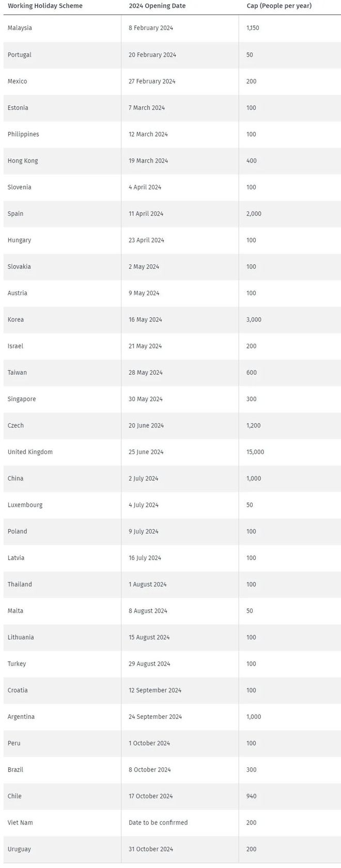The height and width of the screenshot is (868, 341).
Task: Select Spain's cap value 2,000
Action: click(254, 214)
